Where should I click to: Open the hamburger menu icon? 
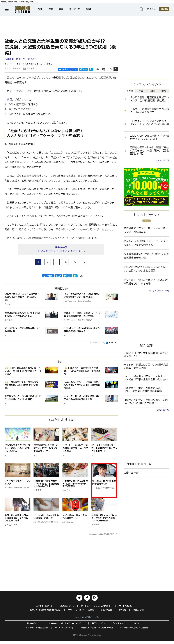click(x=7, y=9)
